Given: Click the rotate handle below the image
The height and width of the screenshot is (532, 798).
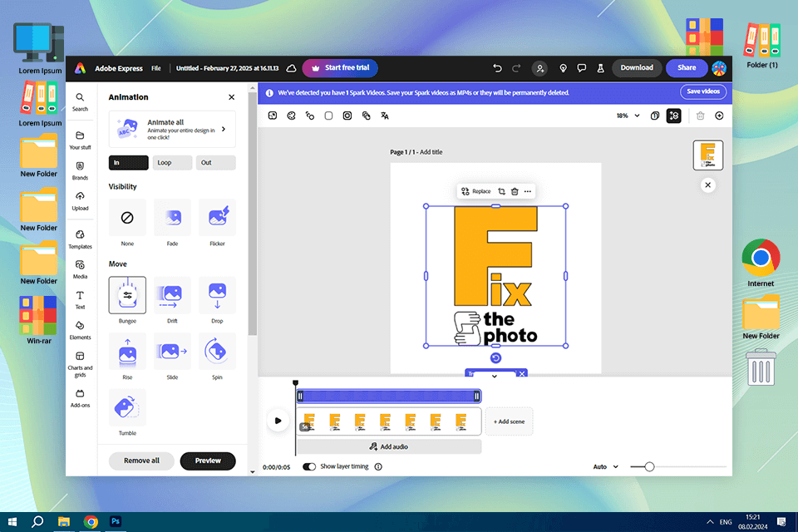Looking at the screenshot, I should (x=495, y=358).
